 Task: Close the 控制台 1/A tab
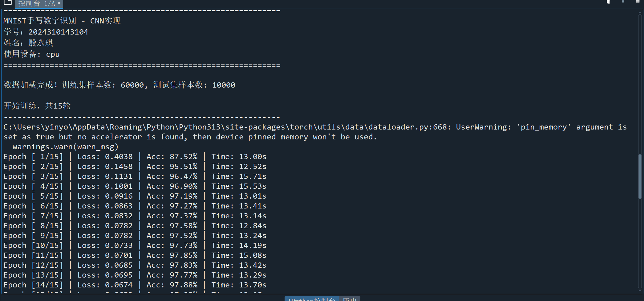(59, 3)
